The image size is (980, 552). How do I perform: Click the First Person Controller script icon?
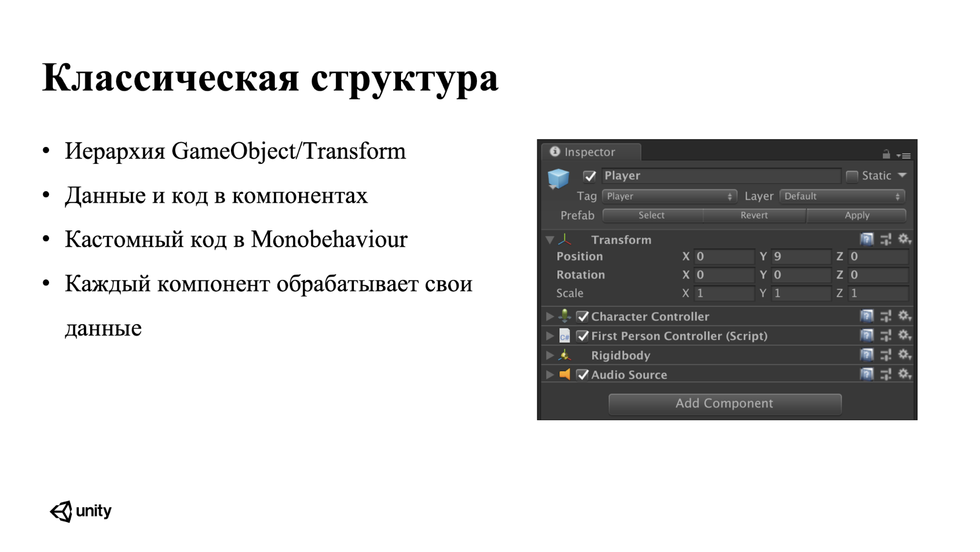pyautogui.click(x=566, y=336)
